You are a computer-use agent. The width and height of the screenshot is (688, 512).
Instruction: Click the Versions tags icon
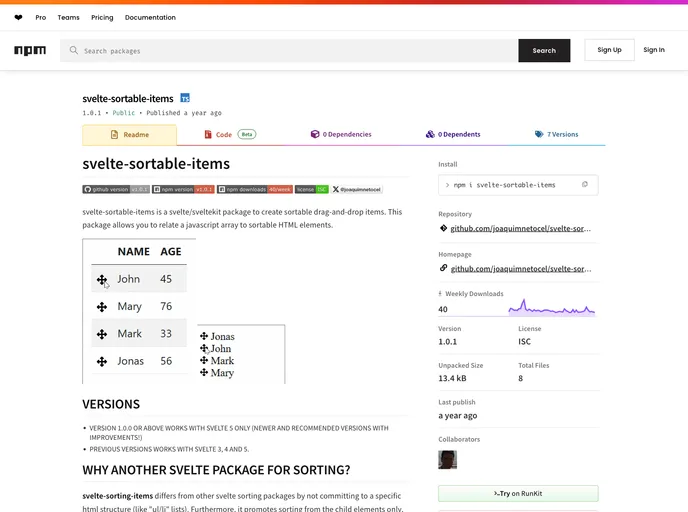(539, 134)
